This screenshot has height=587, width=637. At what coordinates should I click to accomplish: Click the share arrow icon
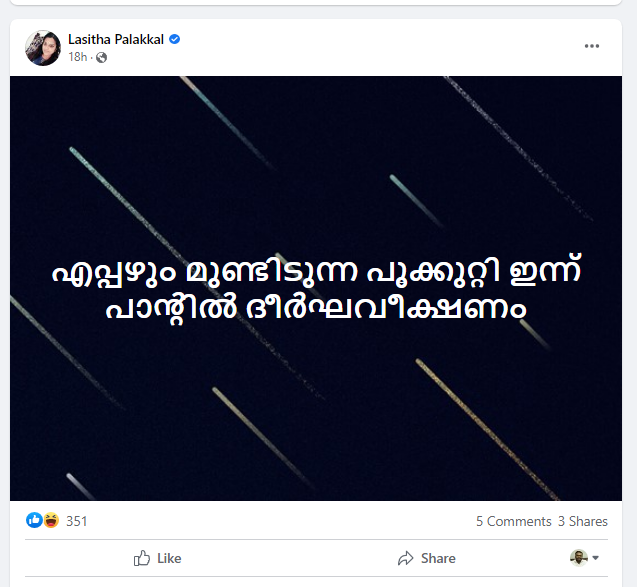pos(406,558)
